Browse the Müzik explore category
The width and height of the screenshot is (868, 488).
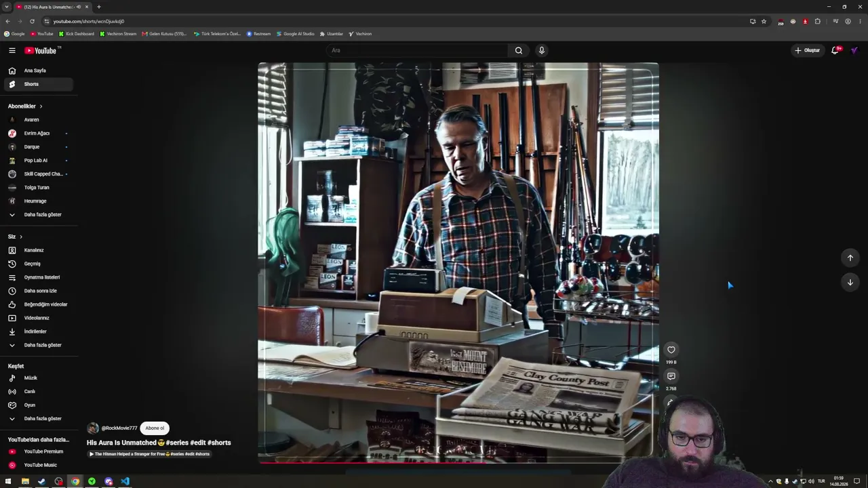[x=38, y=378]
